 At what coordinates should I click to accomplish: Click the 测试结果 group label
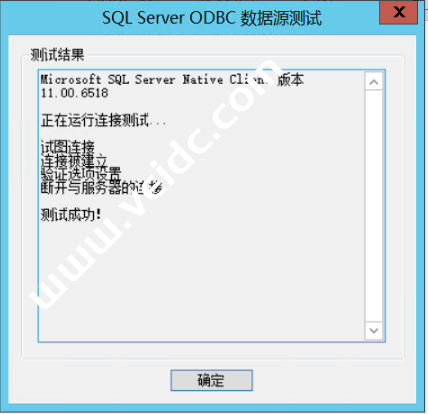tap(57, 55)
